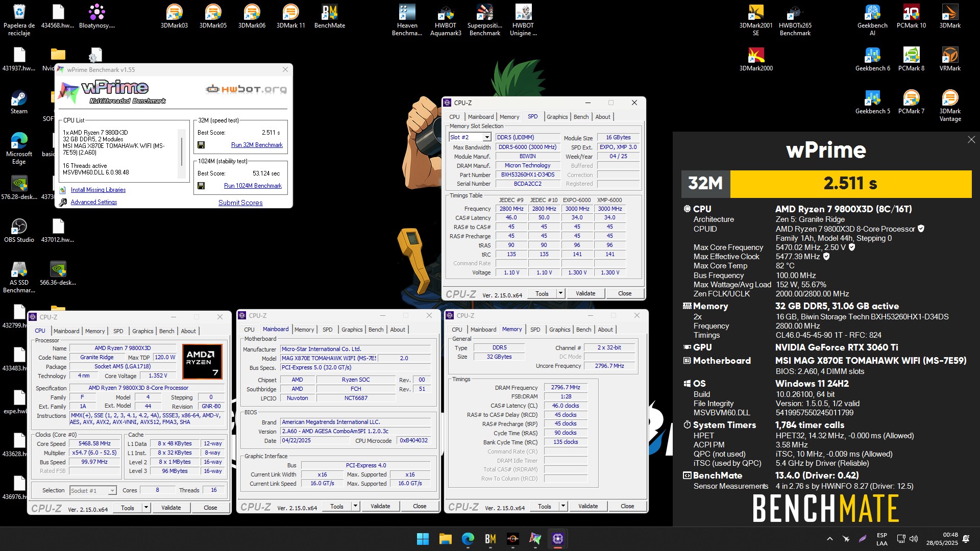Open the PCMark 10 desktop icon
Viewport: 980px width, 551px height.
(911, 16)
